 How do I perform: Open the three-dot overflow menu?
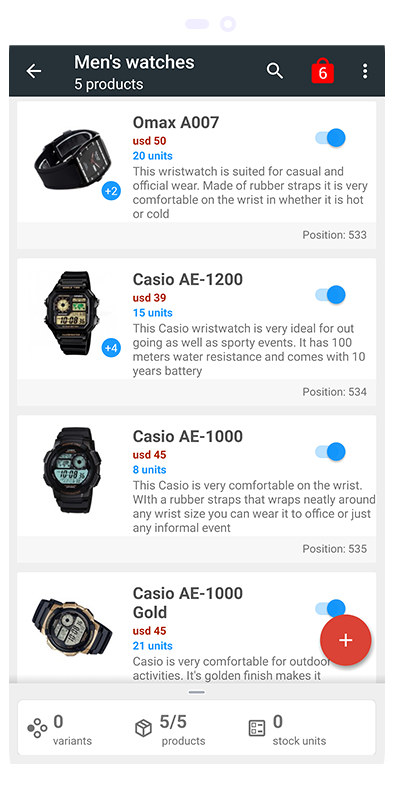(x=365, y=71)
